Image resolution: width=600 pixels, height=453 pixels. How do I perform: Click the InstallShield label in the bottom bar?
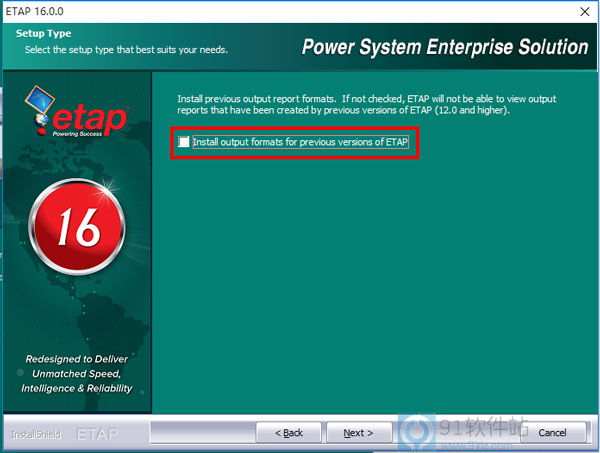click(x=35, y=434)
